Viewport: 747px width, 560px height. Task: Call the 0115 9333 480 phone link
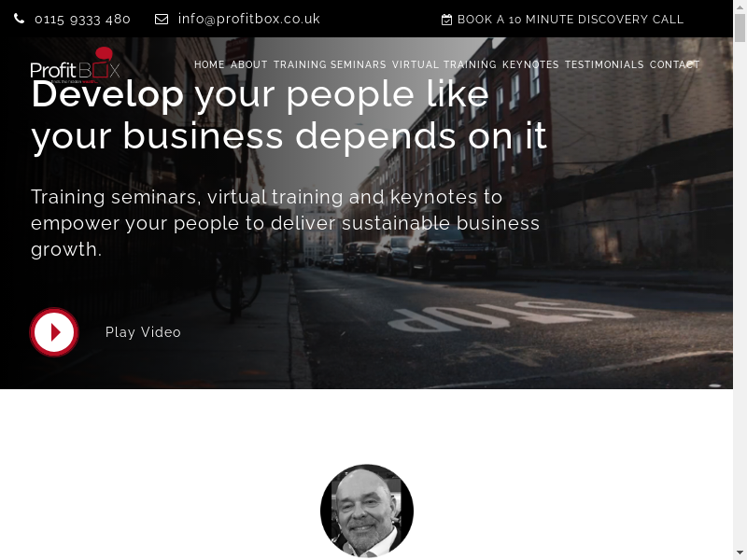pyautogui.click(x=82, y=19)
